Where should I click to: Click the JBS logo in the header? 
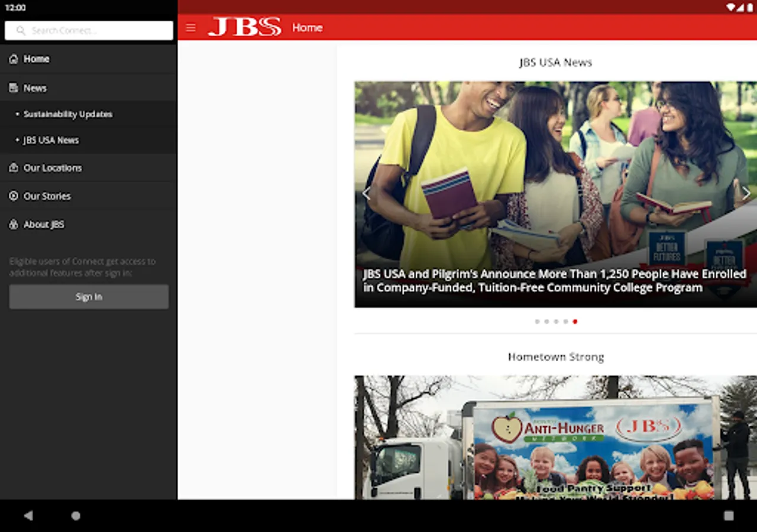click(x=244, y=27)
